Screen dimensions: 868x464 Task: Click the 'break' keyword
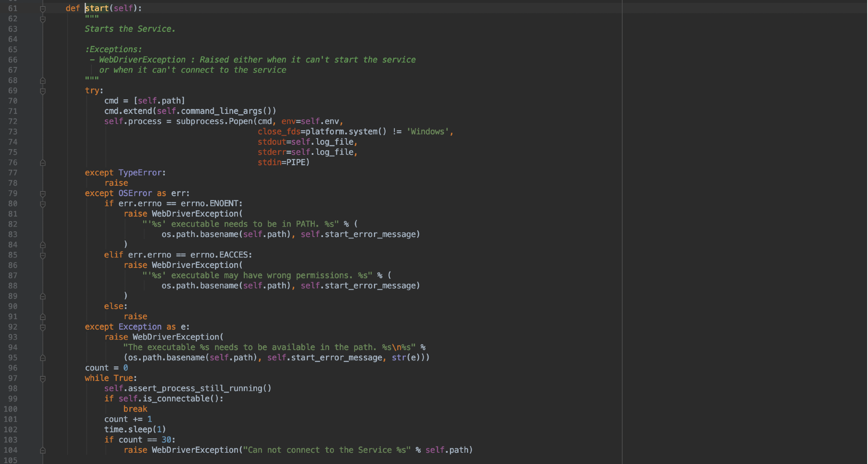135,409
